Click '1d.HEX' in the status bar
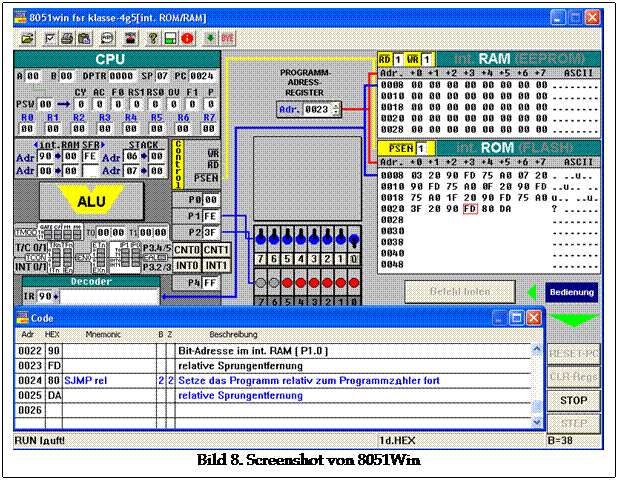Image resolution: width=618 pixels, height=480 pixels. point(397,440)
